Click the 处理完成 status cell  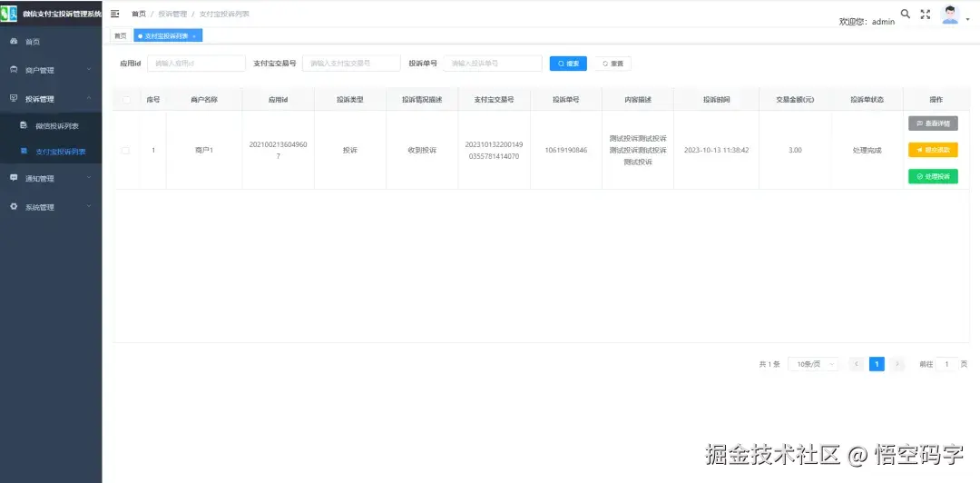tap(867, 150)
